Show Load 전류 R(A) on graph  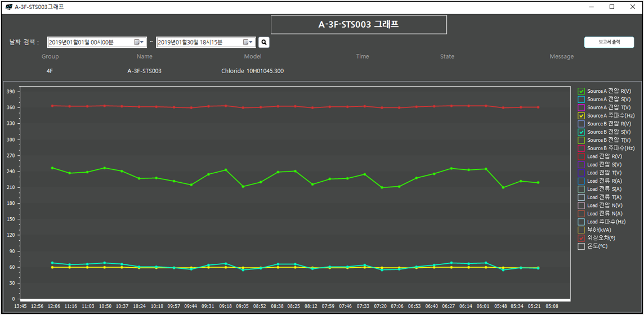582,181
